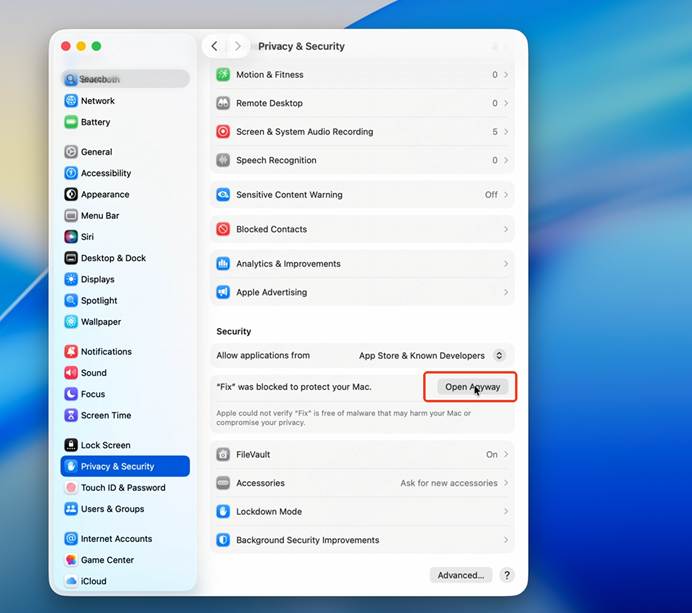Click the Motion & Fitness icon
Image resolution: width=692 pixels, height=613 pixels.
(x=223, y=75)
